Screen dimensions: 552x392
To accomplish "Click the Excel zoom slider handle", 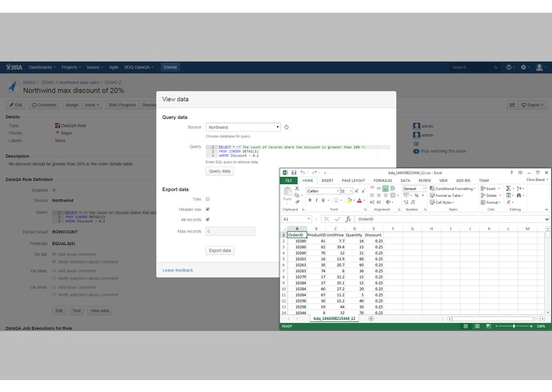I will coord(514,326).
